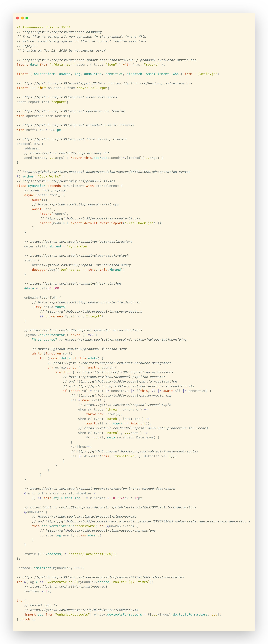Click the "val |> dispatch(this, 'transform'" line

pos(124,456)
